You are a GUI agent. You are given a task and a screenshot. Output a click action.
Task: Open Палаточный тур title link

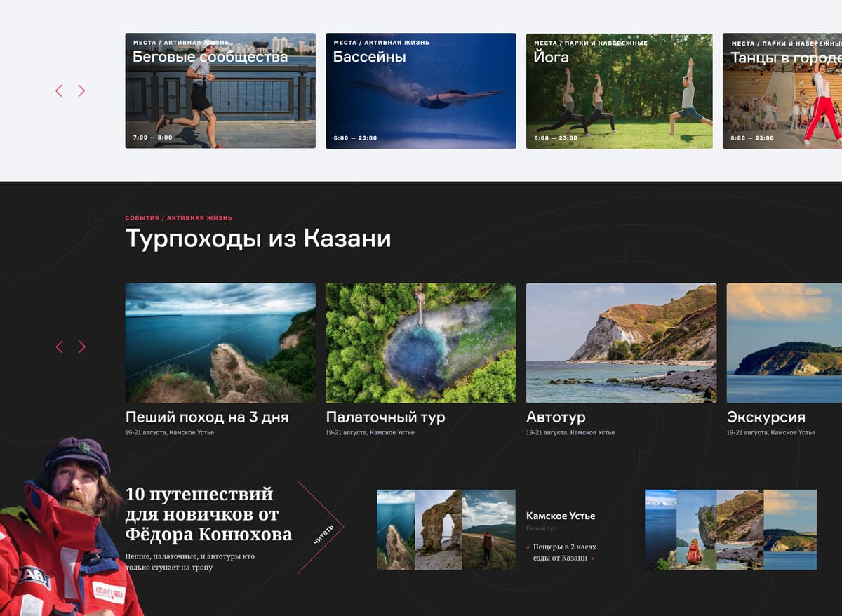[x=385, y=417]
